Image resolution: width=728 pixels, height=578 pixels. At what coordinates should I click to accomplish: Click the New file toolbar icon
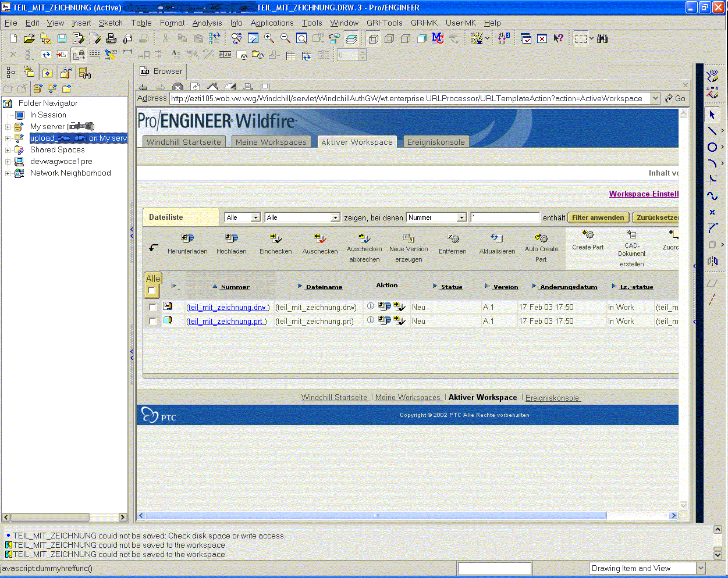(13, 38)
